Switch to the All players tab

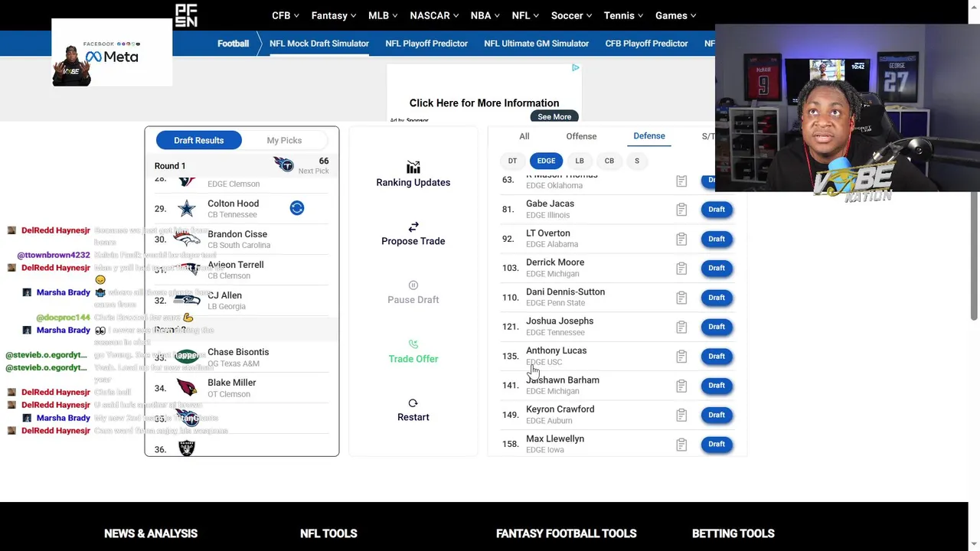(524, 136)
